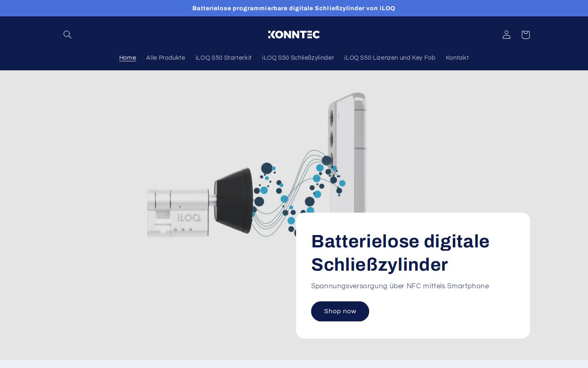Click the Spannungsversorgung über NFC subtitle
Image resolution: width=588 pixels, height=368 pixels.
(x=400, y=286)
